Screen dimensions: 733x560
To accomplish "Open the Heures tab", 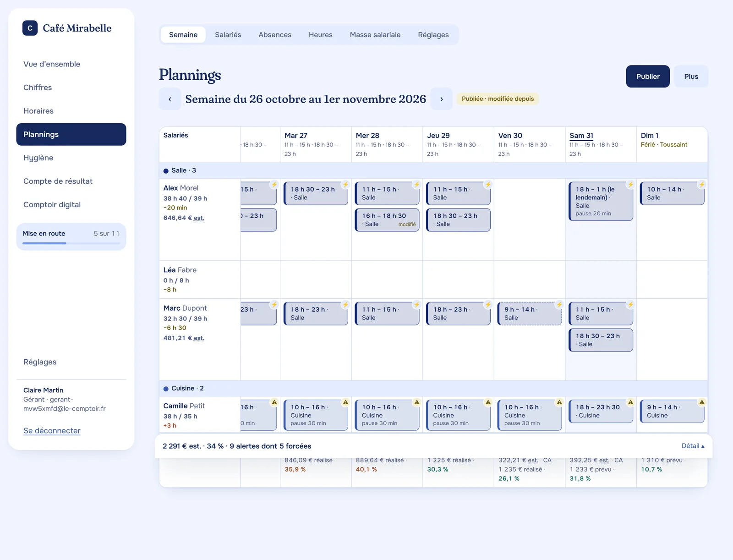I will point(321,35).
